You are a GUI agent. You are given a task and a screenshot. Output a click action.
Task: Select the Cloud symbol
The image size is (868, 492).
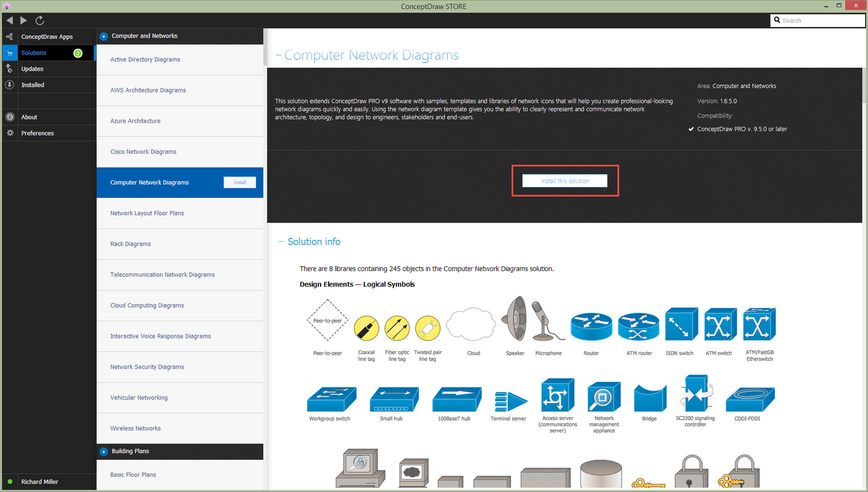[471, 324]
